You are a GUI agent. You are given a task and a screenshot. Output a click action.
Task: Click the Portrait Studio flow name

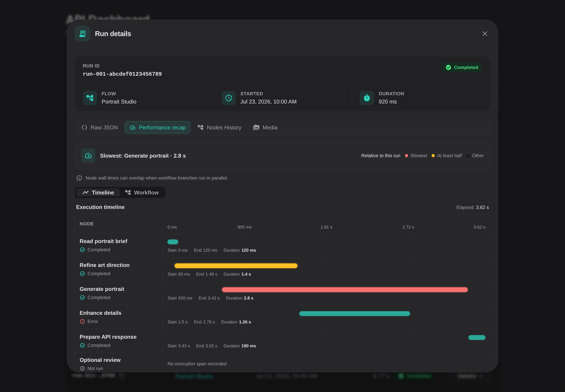pyautogui.click(x=119, y=102)
